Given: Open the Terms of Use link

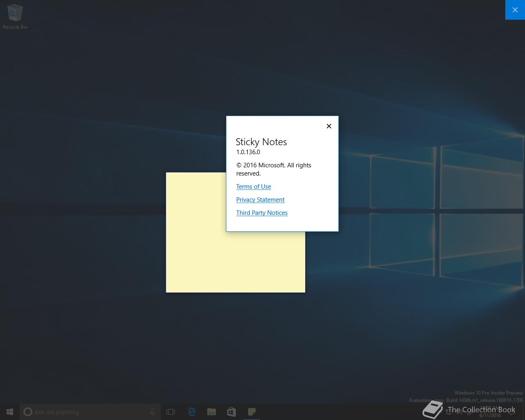Looking at the screenshot, I should coord(253,187).
